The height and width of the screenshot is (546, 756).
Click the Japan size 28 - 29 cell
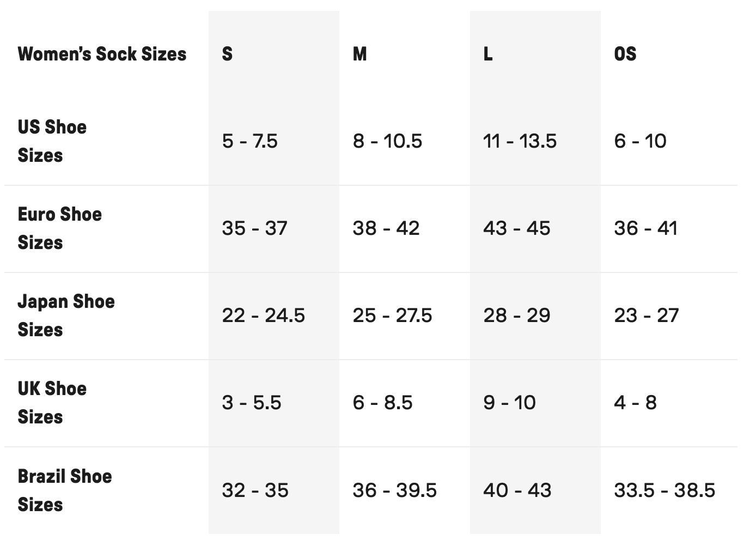(x=516, y=316)
